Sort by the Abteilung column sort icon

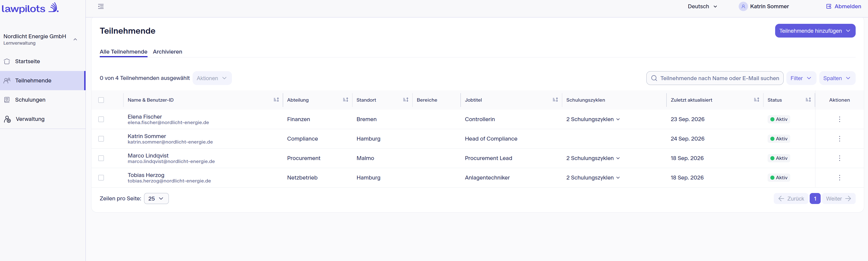345,100
